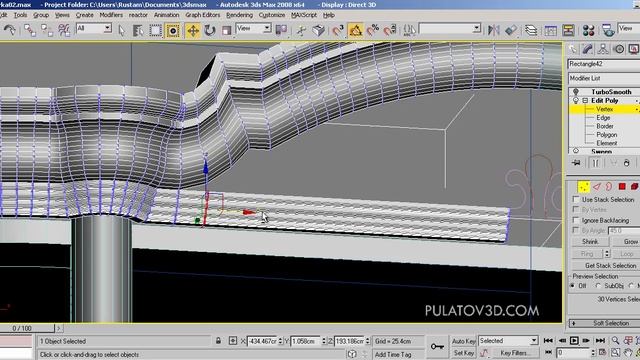Image resolution: width=640 pixels, height=360 pixels.
Task: Open Select by Name tool
Action: [x=138, y=31]
